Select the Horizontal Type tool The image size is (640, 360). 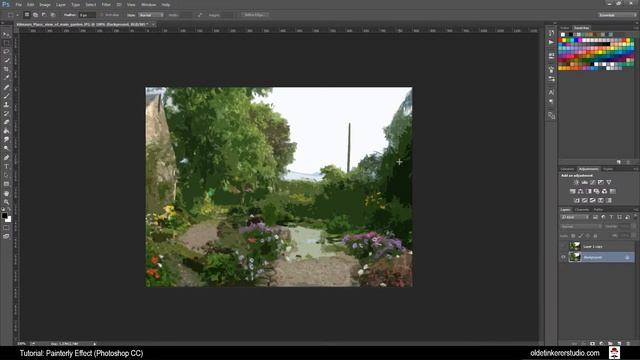tap(6, 167)
